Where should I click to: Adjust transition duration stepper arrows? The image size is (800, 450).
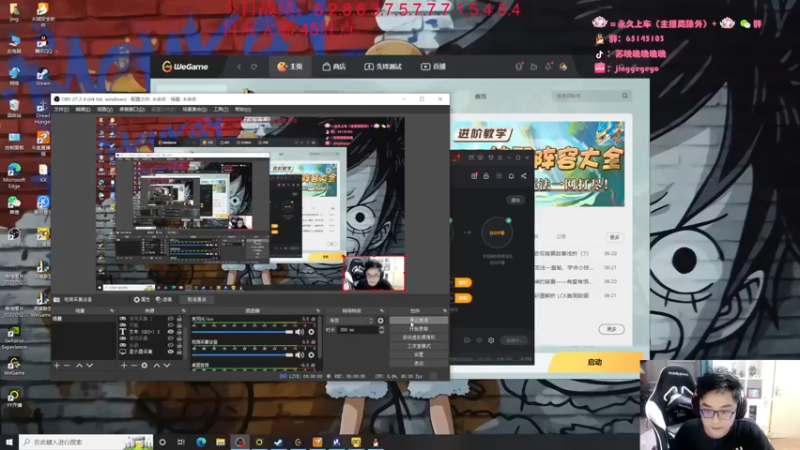click(x=382, y=330)
